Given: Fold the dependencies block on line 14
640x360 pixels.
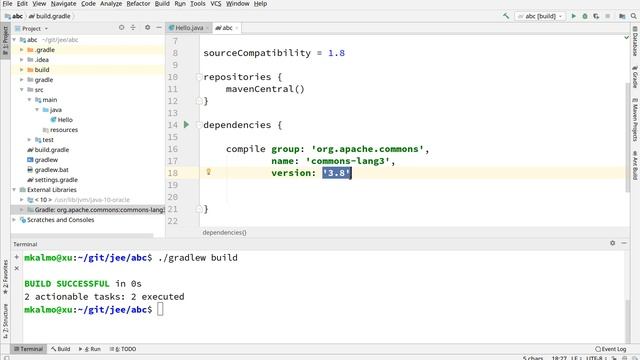Looking at the screenshot, I should [199, 125].
